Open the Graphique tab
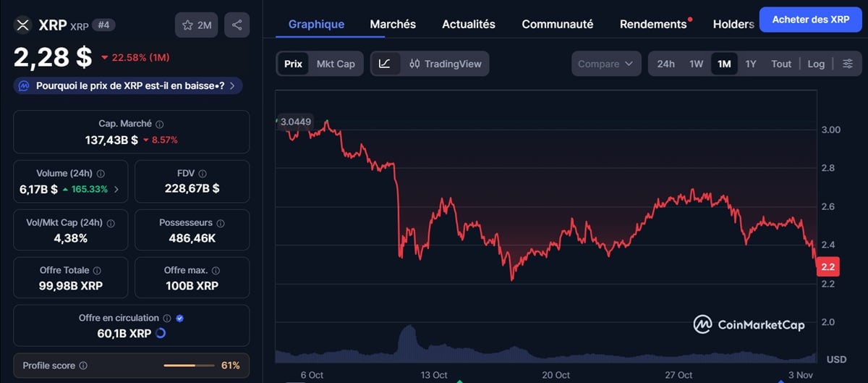 tap(316, 24)
